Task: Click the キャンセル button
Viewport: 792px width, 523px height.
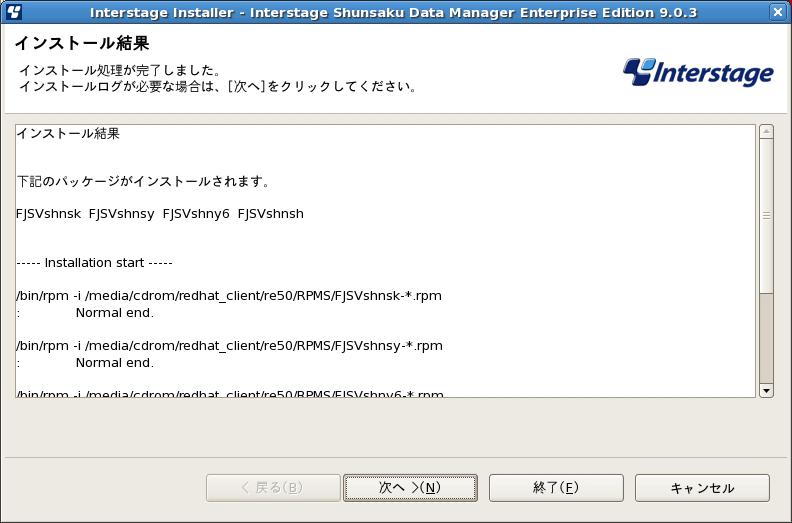Action: point(702,488)
